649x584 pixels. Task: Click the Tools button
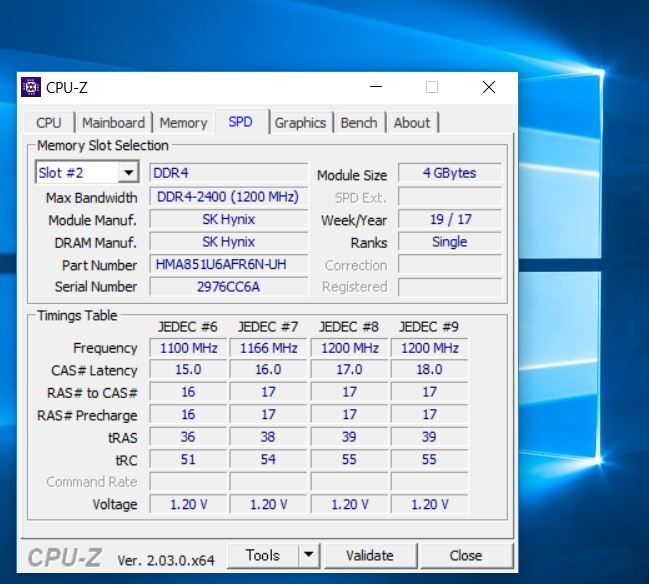[262, 555]
